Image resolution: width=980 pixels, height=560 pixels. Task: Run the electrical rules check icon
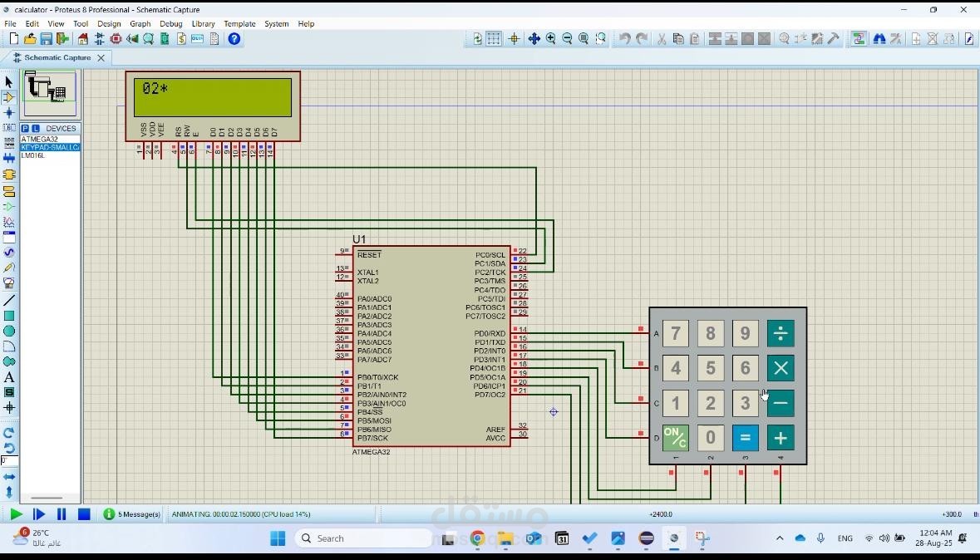point(969,39)
